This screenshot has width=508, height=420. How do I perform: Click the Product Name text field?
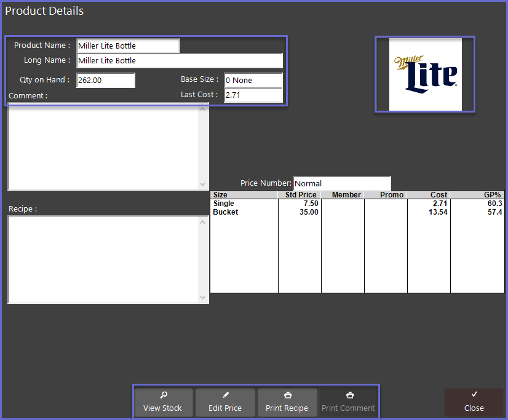(x=128, y=46)
